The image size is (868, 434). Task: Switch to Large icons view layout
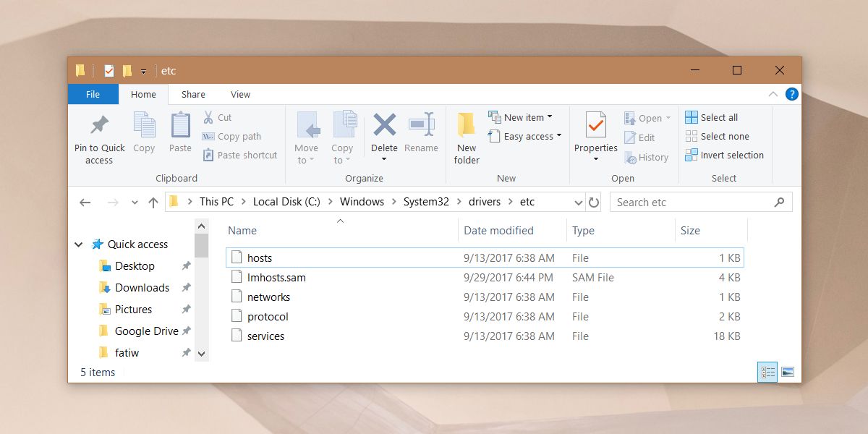788,372
